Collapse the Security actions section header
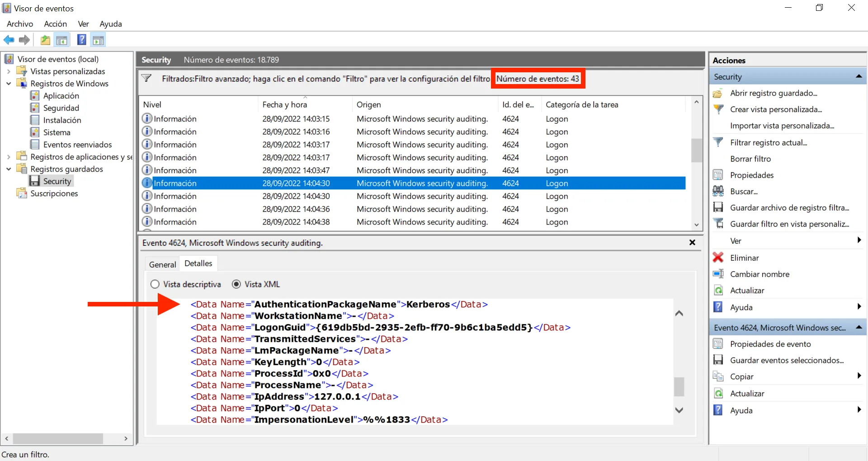The height and width of the screenshot is (461, 868). [859, 77]
